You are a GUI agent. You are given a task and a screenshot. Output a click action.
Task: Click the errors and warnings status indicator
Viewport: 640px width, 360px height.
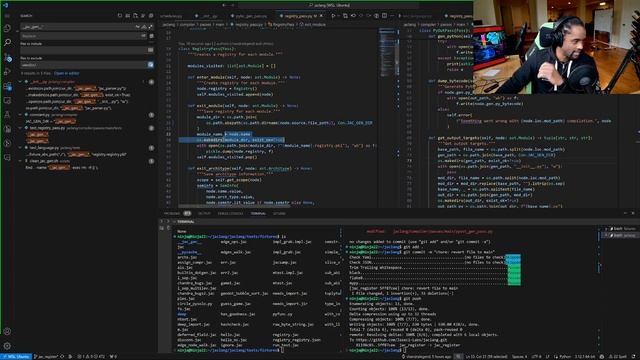pos(91,357)
